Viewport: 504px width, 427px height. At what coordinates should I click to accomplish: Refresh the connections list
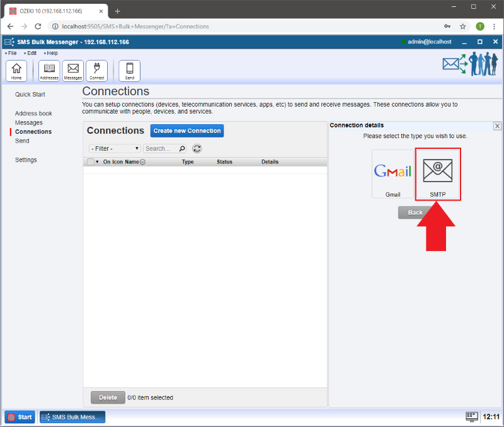click(x=197, y=149)
